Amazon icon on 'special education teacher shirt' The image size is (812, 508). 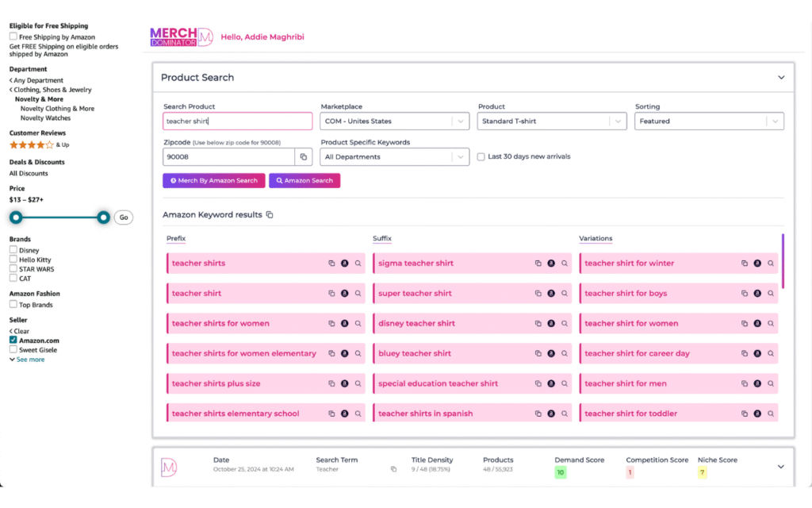[x=551, y=383]
